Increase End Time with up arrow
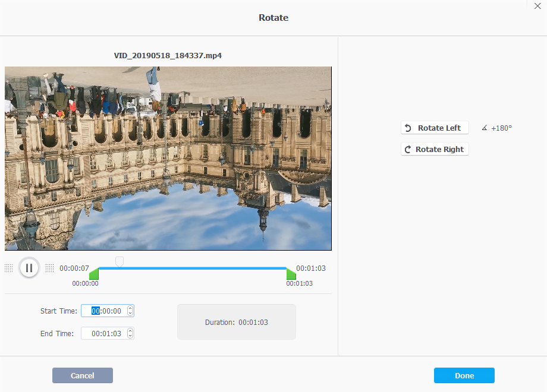This screenshot has width=547, height=392. [130, 331]
